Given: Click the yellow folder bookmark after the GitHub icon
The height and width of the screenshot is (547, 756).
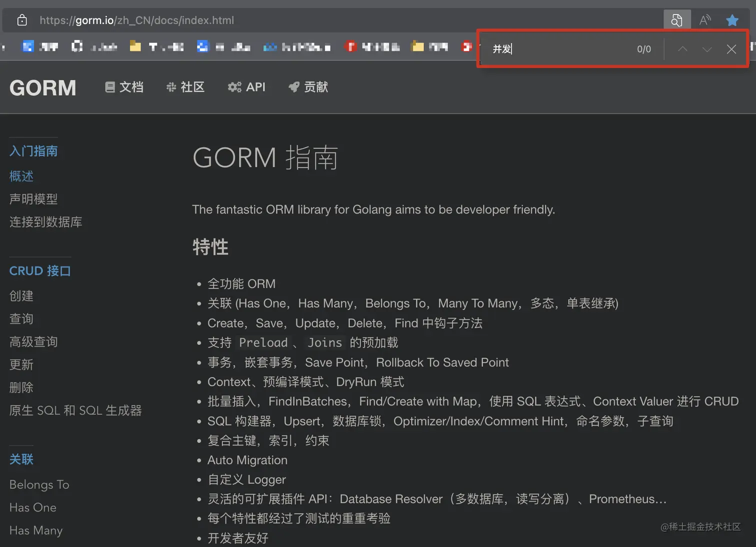Looking at the screenshot, I should 135,46.
